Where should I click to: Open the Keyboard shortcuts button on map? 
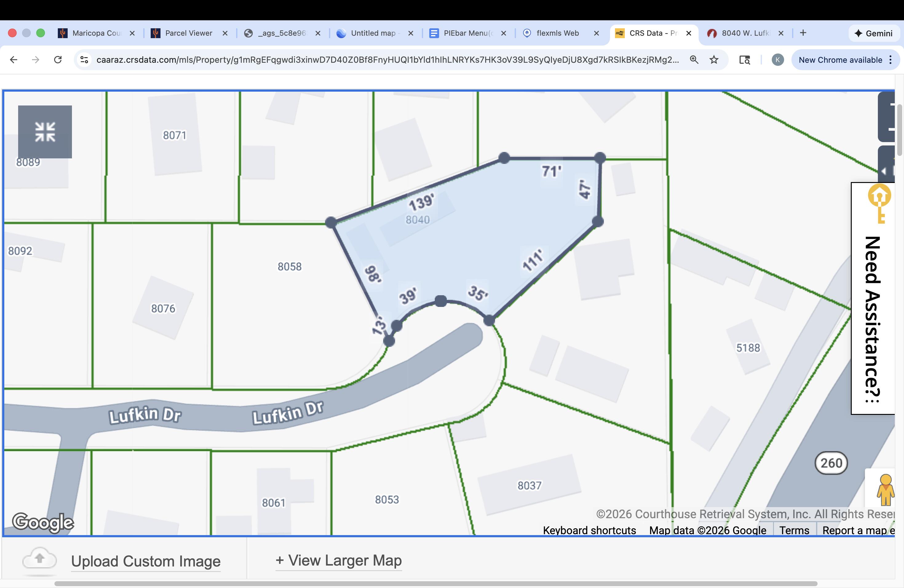click(589, 530)
